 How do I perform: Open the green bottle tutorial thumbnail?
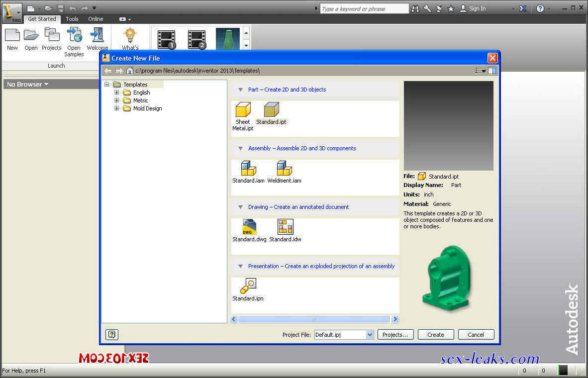228,39
